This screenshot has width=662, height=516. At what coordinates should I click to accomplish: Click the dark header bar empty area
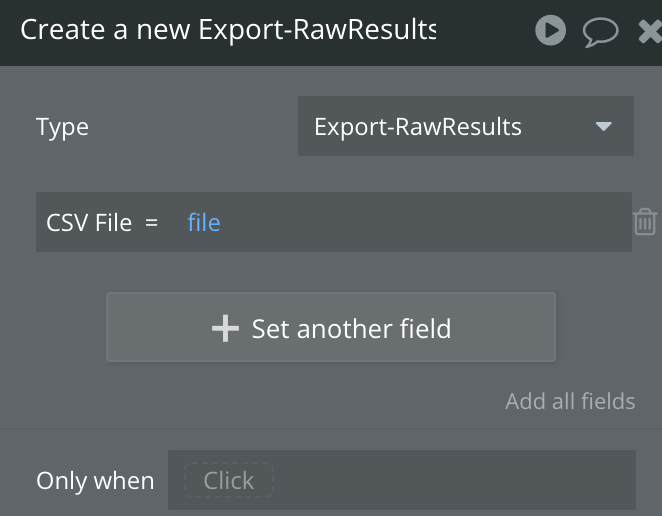coord(486,32)
